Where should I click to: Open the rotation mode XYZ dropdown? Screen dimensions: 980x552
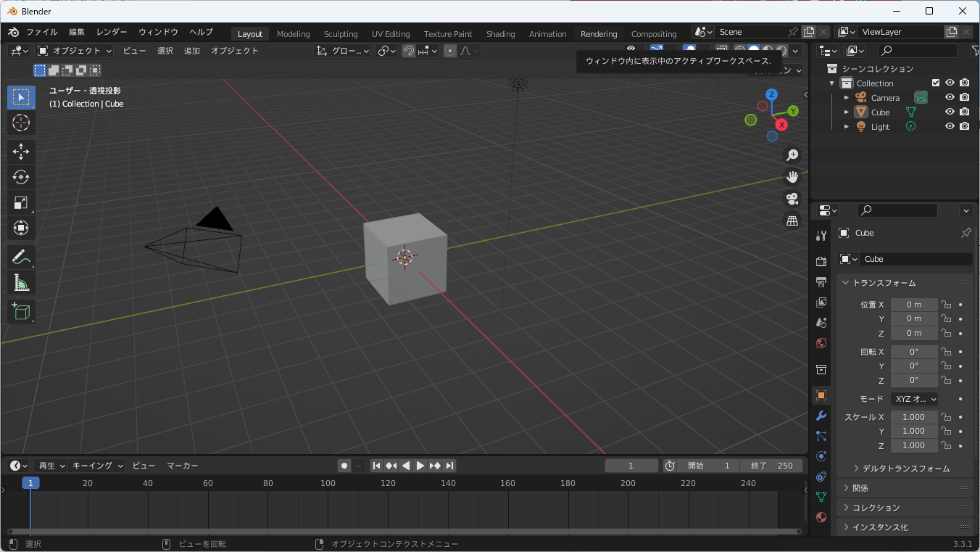coord(914,399)
